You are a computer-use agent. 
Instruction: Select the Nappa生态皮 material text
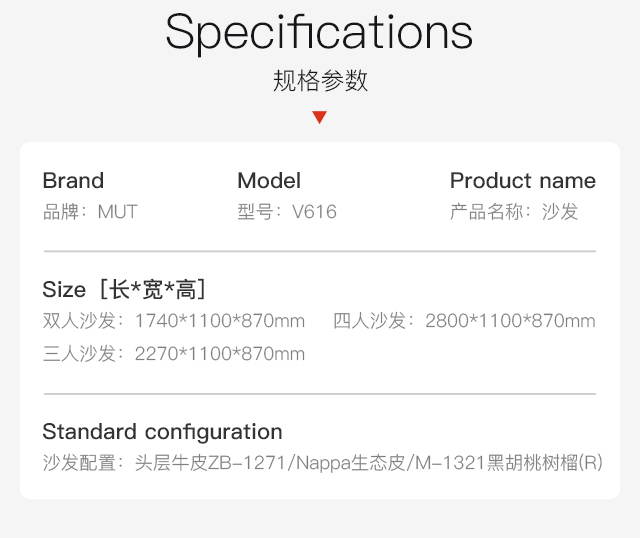[x=351, y=463]
